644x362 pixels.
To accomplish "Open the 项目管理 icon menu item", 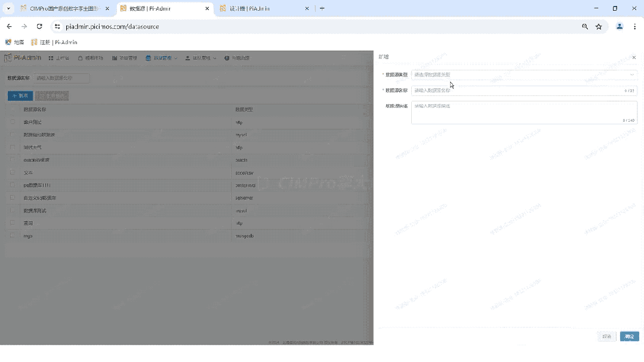I will coord(125,58).
